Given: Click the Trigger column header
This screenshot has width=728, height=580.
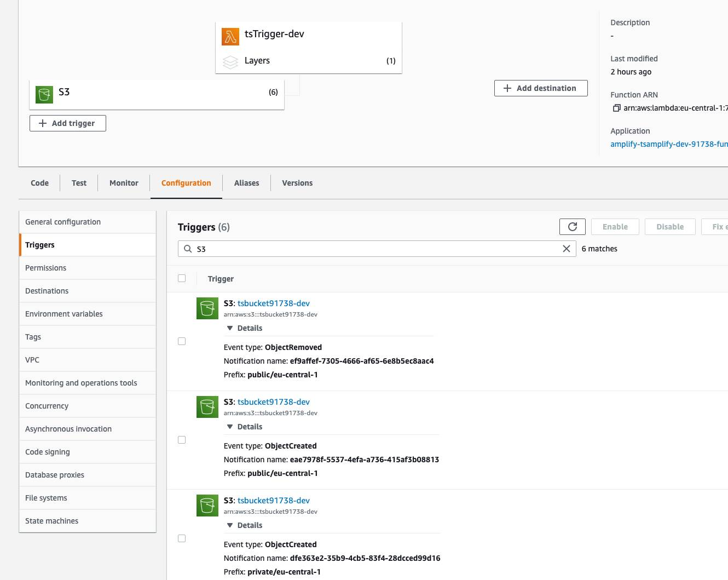Looking at the screenshot, I should tap(221, 279).
